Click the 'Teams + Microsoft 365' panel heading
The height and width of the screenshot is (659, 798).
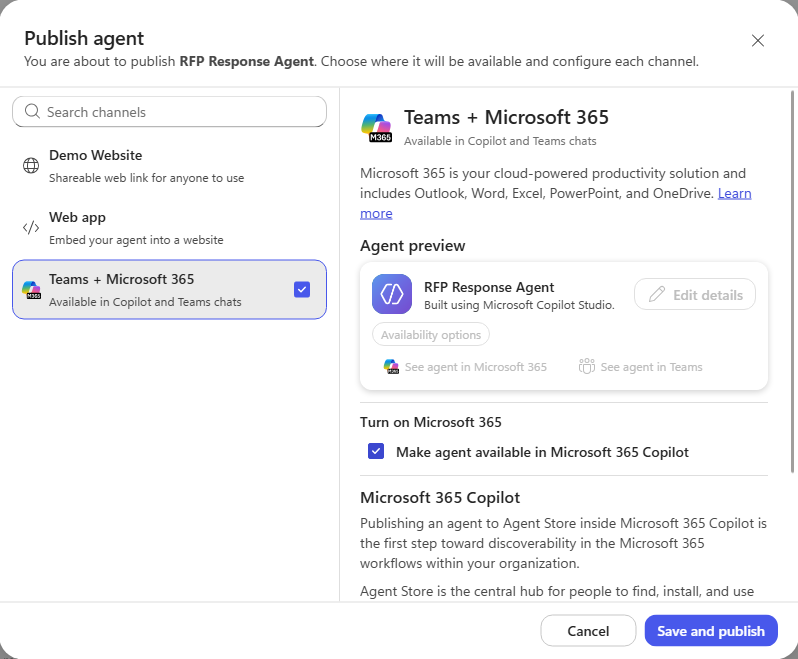tap(506, 117)
